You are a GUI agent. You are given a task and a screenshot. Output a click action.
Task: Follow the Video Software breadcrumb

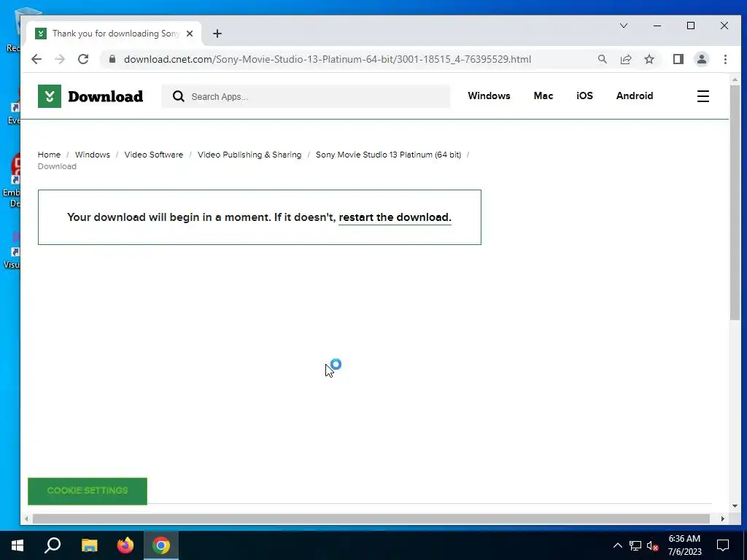coord(153,155)
